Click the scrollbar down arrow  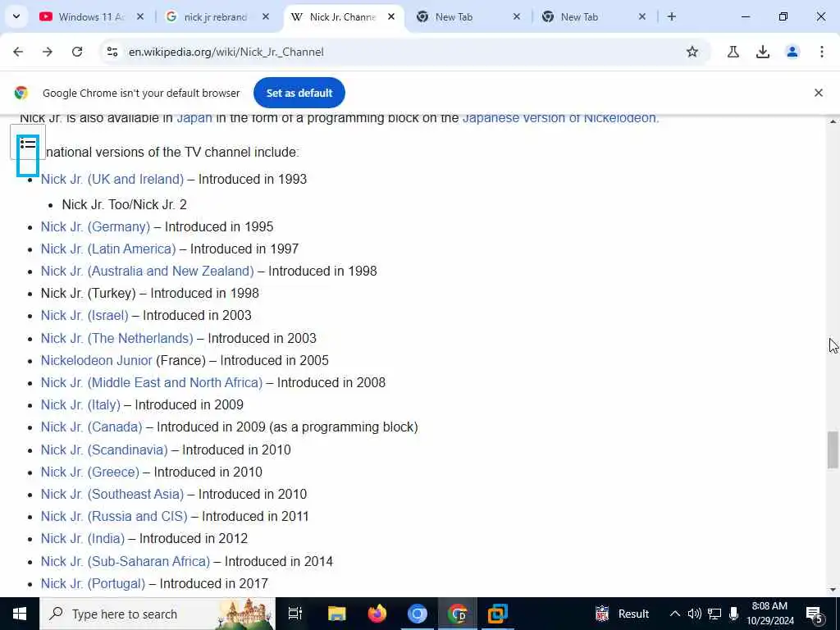click(x=833, y=590)
